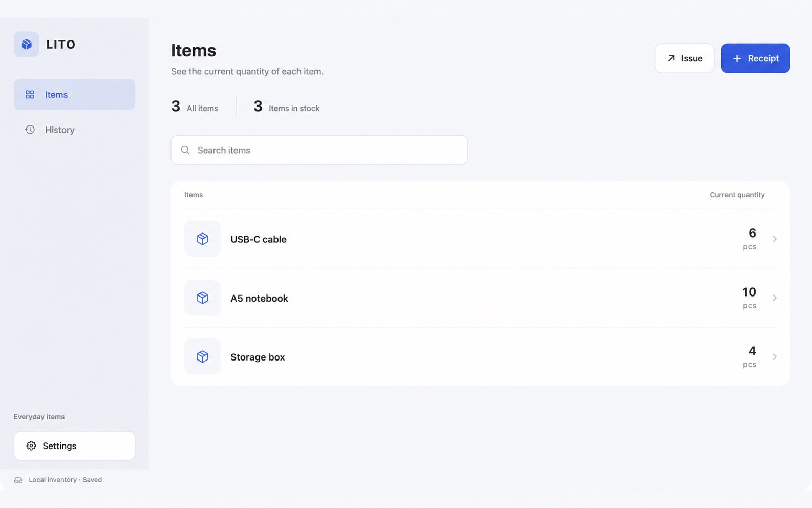
Task: Click the LITO cube logo icon
Action: tap(27, 44)
